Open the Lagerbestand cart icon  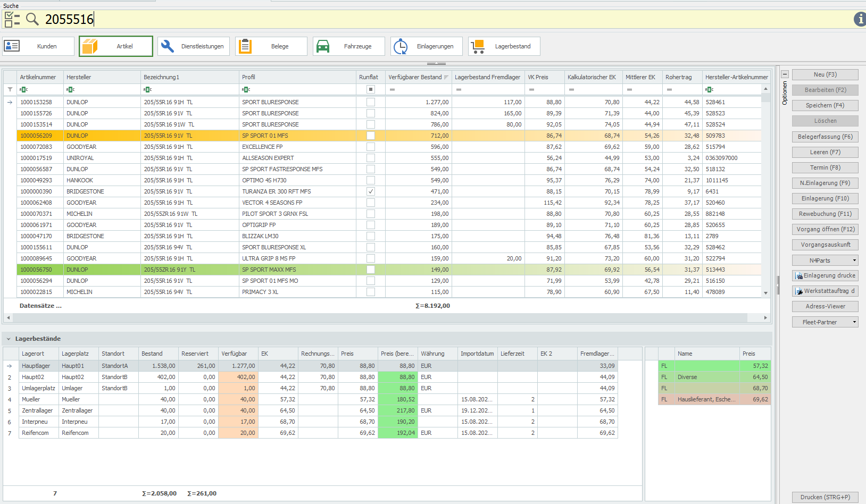478,46
